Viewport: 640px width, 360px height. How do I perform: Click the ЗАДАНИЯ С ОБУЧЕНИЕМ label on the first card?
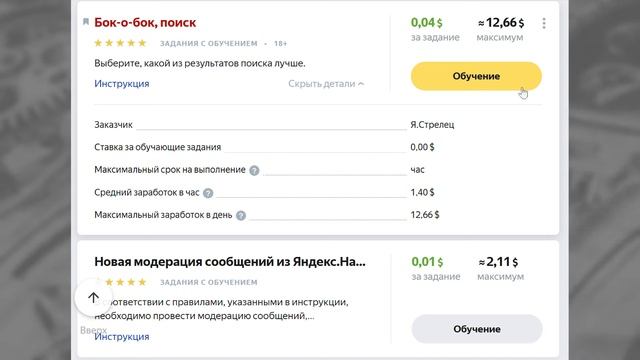tap(209, 43)
